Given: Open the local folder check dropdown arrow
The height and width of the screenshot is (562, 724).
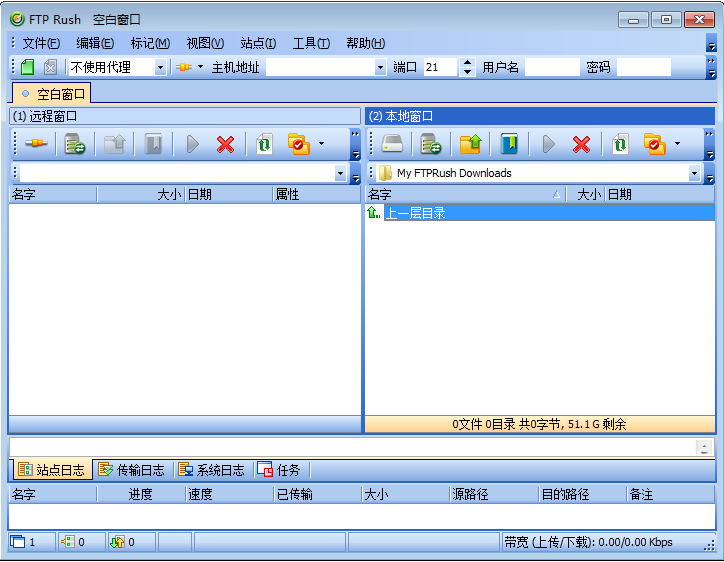Looking at the screenshot, I should coord(677,144).
